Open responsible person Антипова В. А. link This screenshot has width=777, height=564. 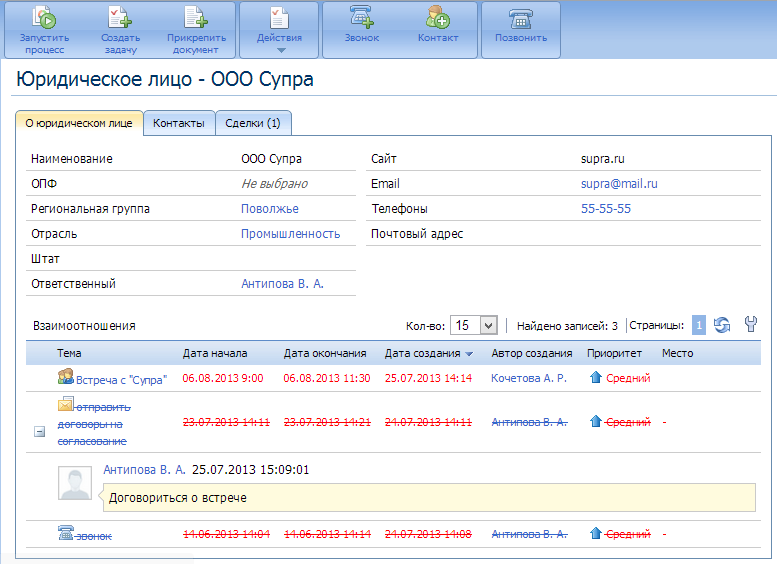click(x=282, y=284)
